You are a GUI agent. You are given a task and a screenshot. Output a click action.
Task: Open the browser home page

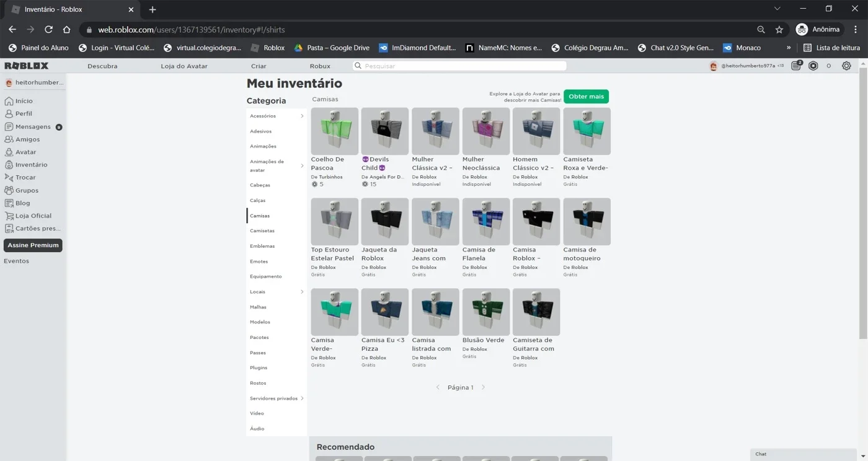66,29
